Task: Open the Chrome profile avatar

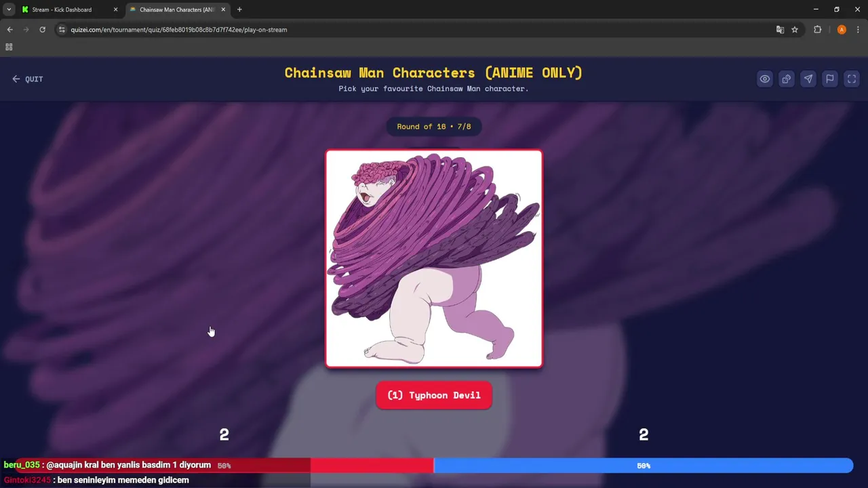Action: click(842, 30)
